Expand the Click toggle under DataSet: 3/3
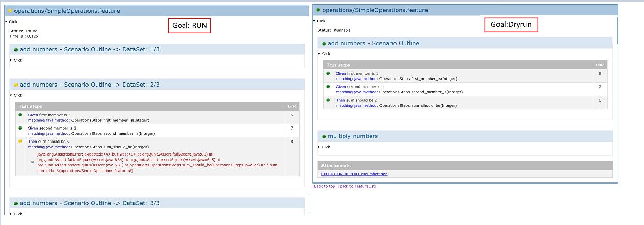 point(16,214)
